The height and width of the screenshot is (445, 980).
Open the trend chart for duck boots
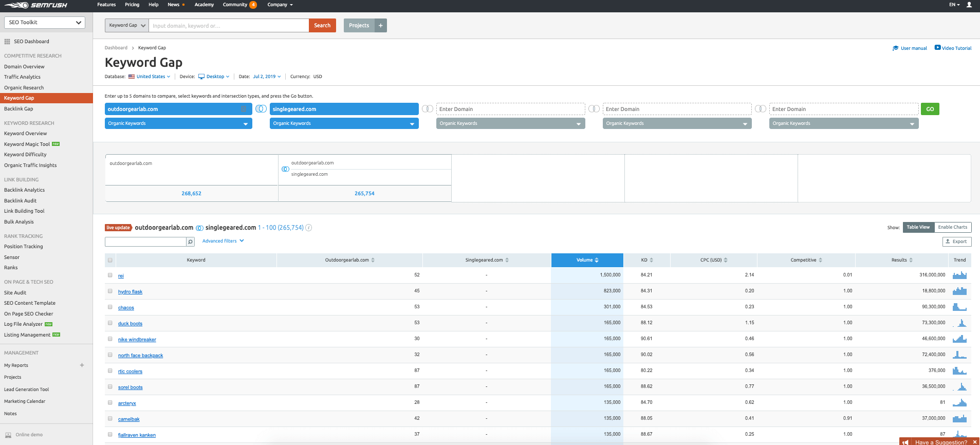[959, 323]
